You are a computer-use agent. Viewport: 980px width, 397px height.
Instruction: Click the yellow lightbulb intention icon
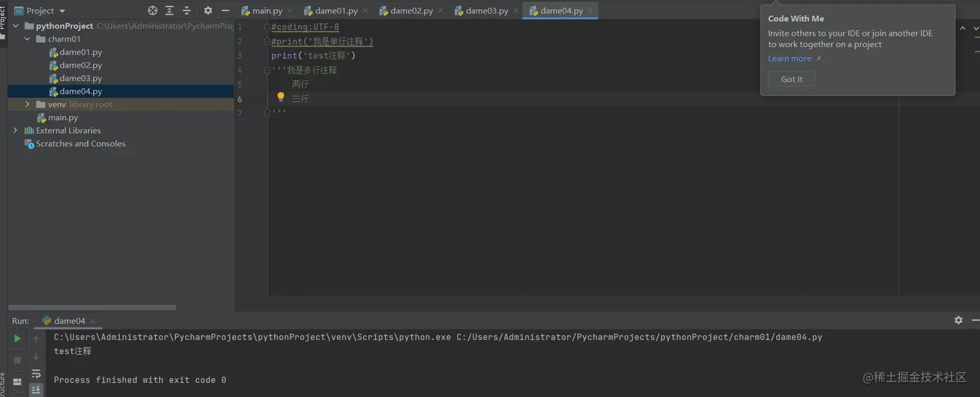pyautogui.click(x=281, y=97)
